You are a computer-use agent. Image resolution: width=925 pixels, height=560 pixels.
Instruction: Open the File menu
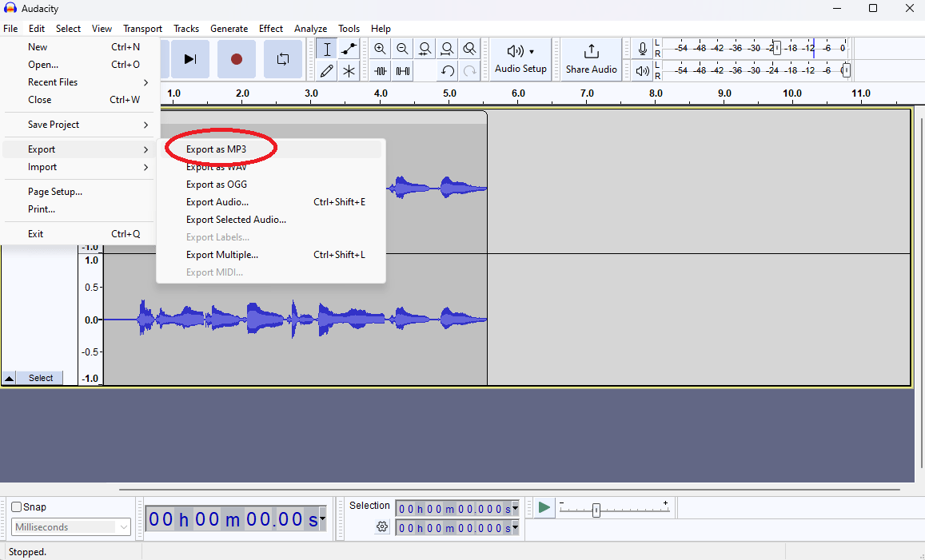click(x=10, y=28)
